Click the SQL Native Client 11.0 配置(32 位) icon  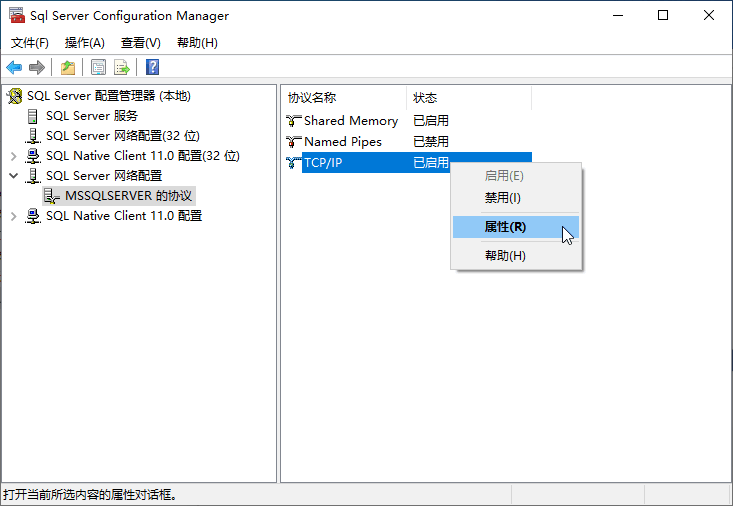click(32, 156)
